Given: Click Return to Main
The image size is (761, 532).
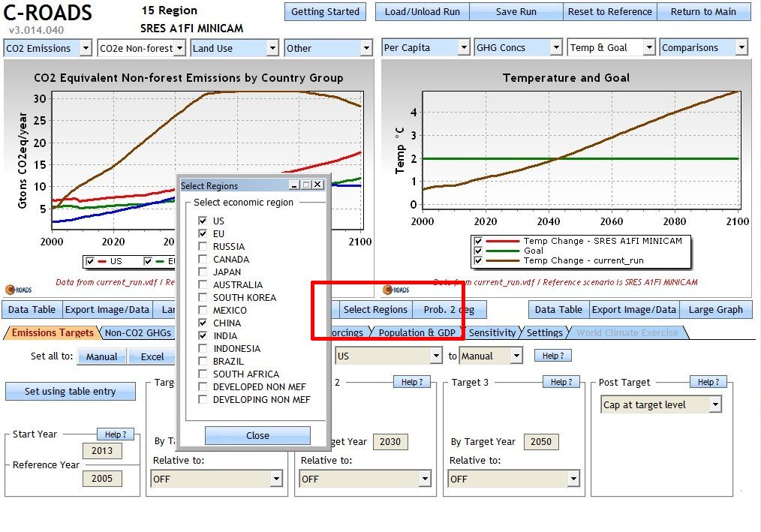Looking at the screenshot, I should click(x=704, y=12).
